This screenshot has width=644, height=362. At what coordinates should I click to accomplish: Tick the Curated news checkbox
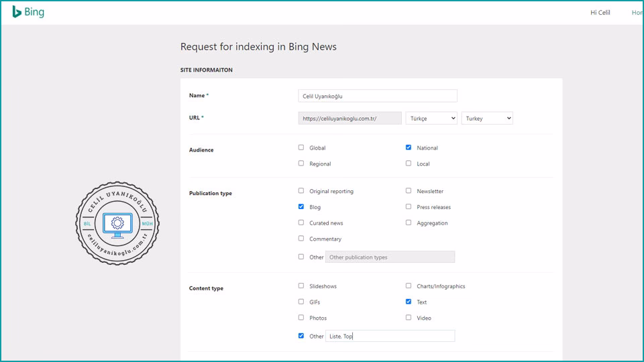point(301,223)
